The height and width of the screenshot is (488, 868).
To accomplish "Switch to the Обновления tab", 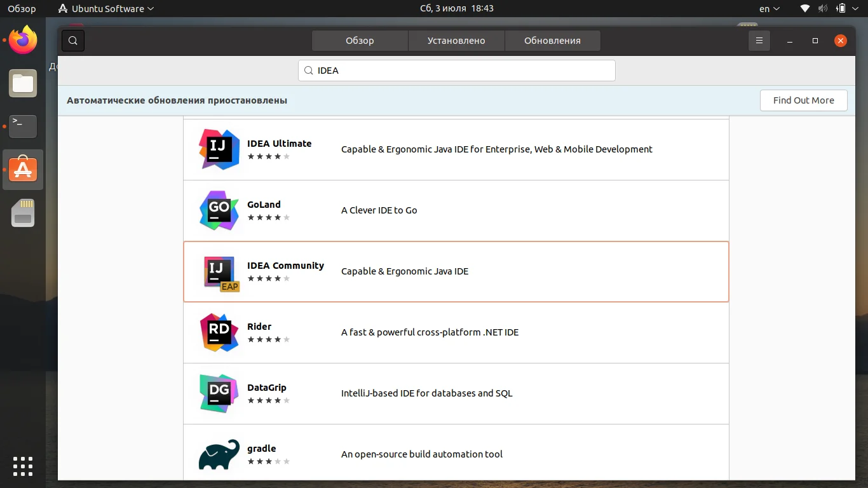I will 552,41.
